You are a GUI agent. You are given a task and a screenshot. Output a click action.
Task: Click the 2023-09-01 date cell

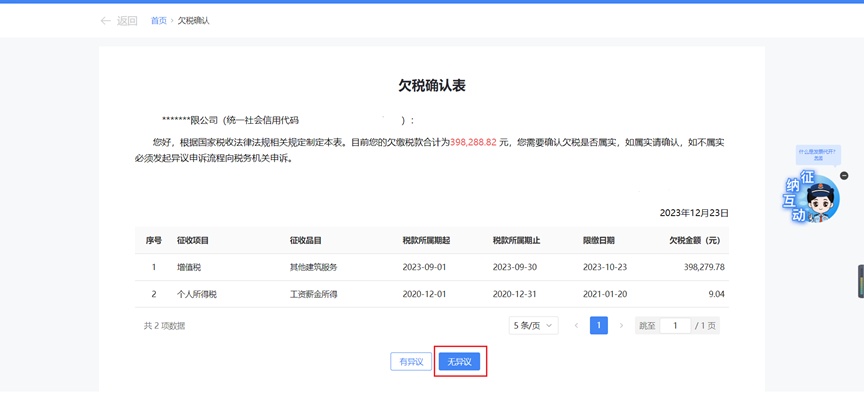(x=424, y=267)
